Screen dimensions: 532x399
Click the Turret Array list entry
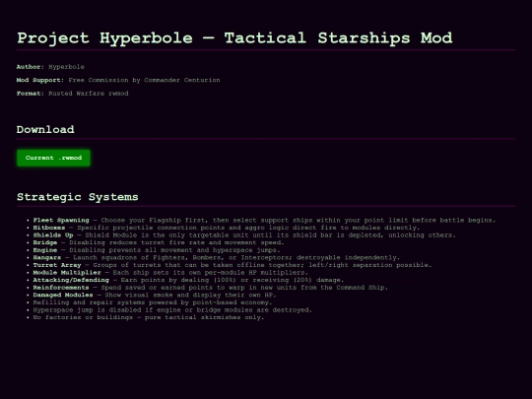tap(233, 265)
